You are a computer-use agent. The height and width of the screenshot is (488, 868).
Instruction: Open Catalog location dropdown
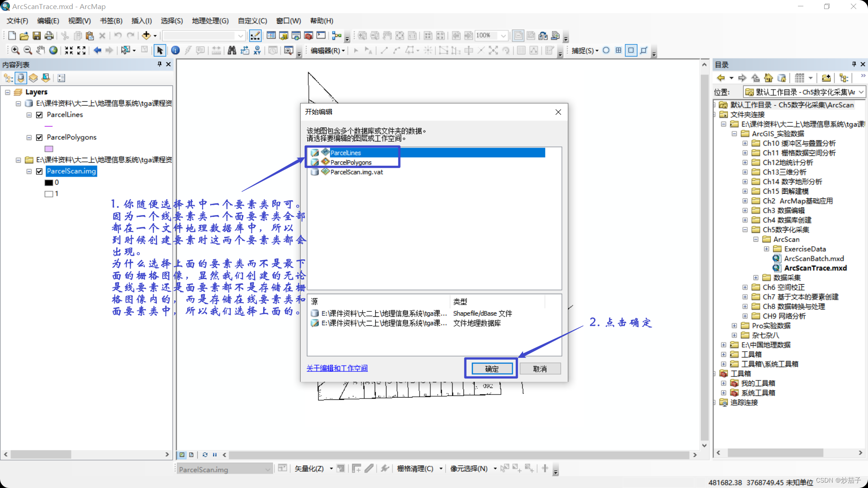coord(861,92)
